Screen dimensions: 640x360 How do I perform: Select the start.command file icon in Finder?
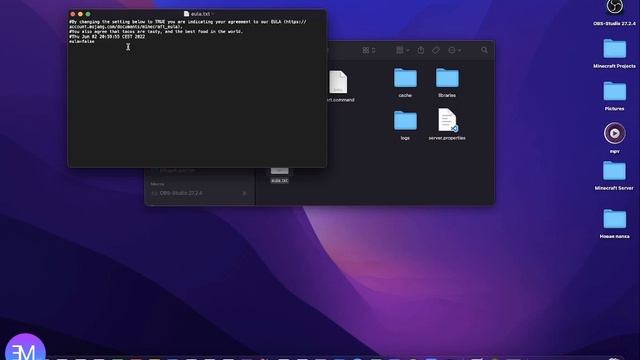(x=338, y=82)
